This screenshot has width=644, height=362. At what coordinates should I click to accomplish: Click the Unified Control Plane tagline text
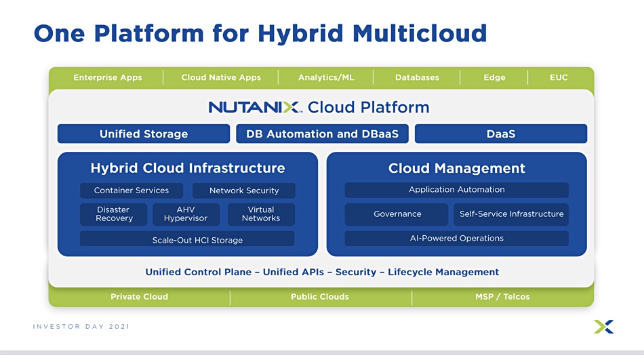(322, 272)
